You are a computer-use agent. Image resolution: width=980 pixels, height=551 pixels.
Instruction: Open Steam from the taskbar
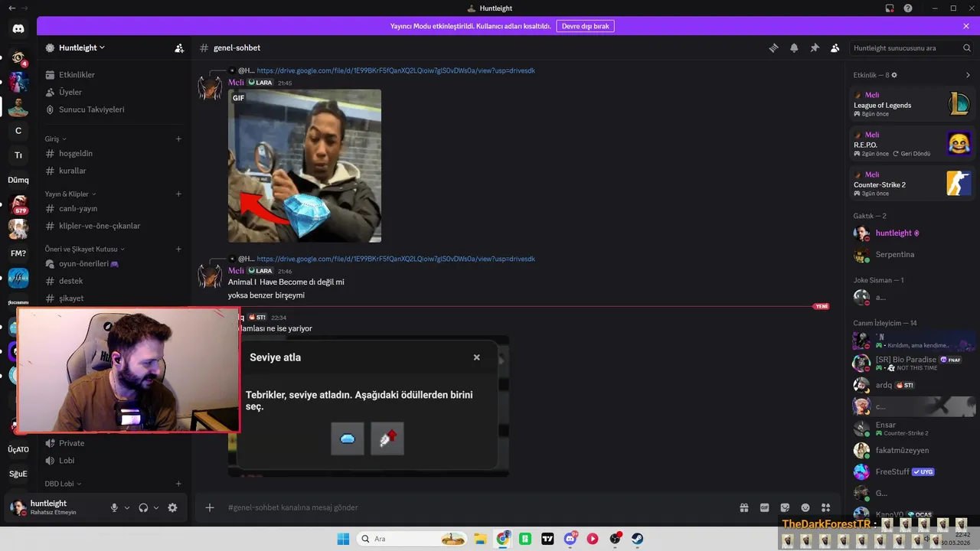coord(637,539)
